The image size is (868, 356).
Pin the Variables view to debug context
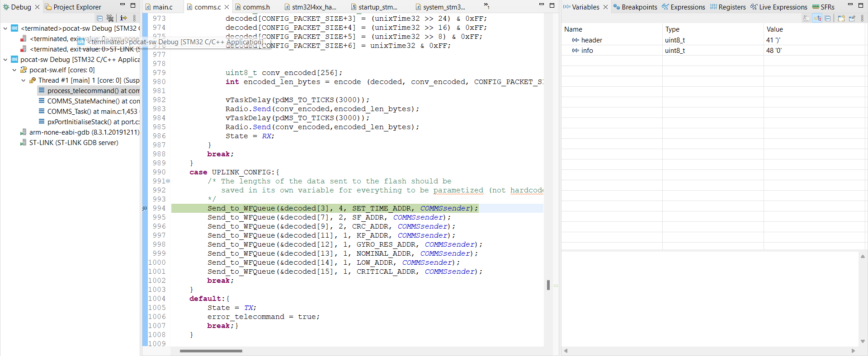pyautogui.click(x=852, y=18)
